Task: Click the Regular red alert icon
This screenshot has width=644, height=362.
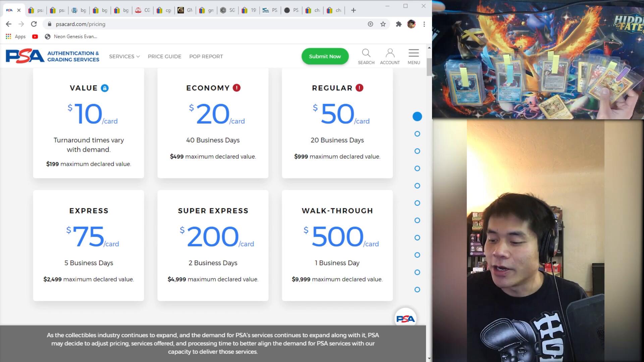Action: (359, 88)
